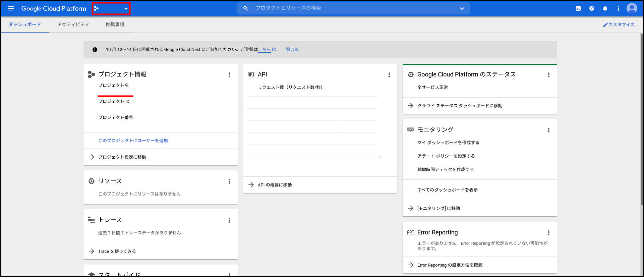Viewport: 644px width, 277px height.
Task: Open モニタリング card options menu
Action: click(x=549, y=130)
